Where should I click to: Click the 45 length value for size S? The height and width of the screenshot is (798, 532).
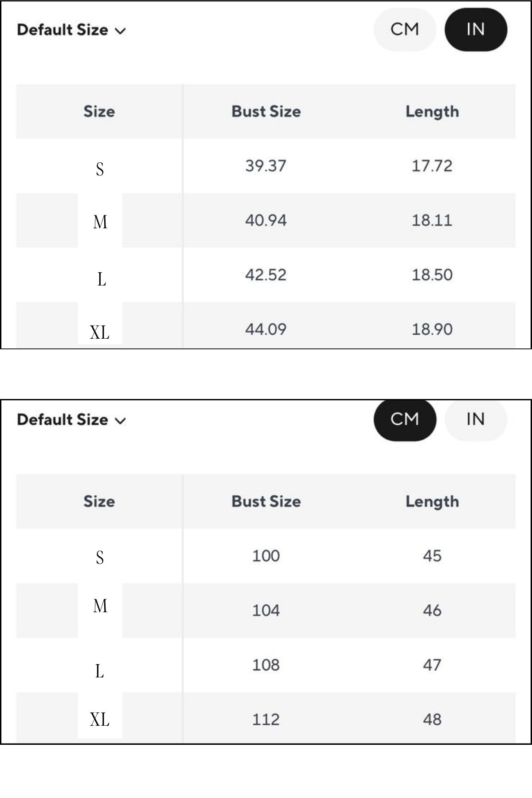(x=432, y=555)
